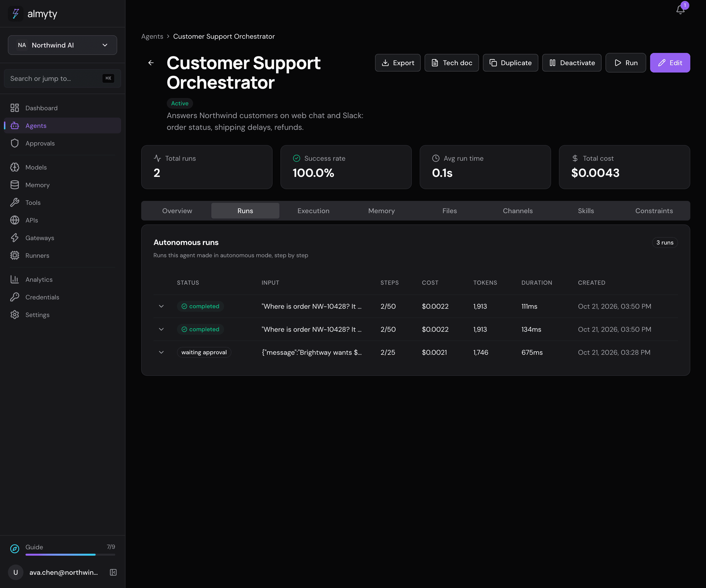This screenshot has height=588, width=706.
Task: Click the DURATION column header
Action: coord(537,282)
